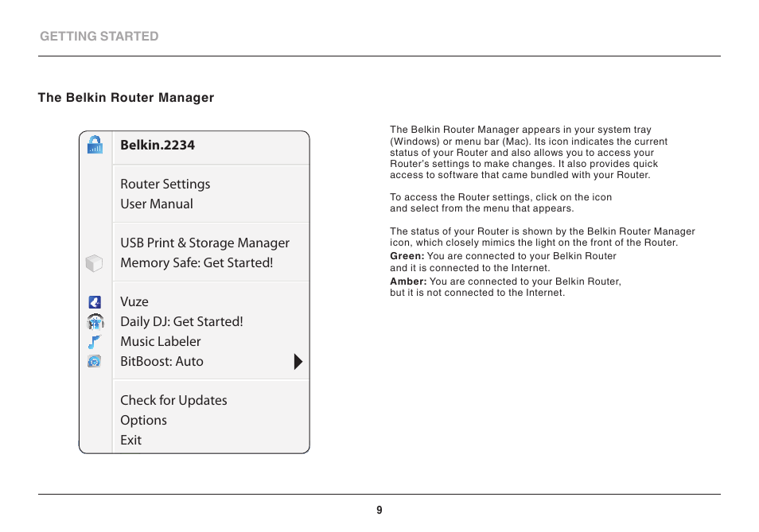Viewport: 759px width, 532px height.
Task: Click the GETTING STARTED header text
Action: click(99, 37)
